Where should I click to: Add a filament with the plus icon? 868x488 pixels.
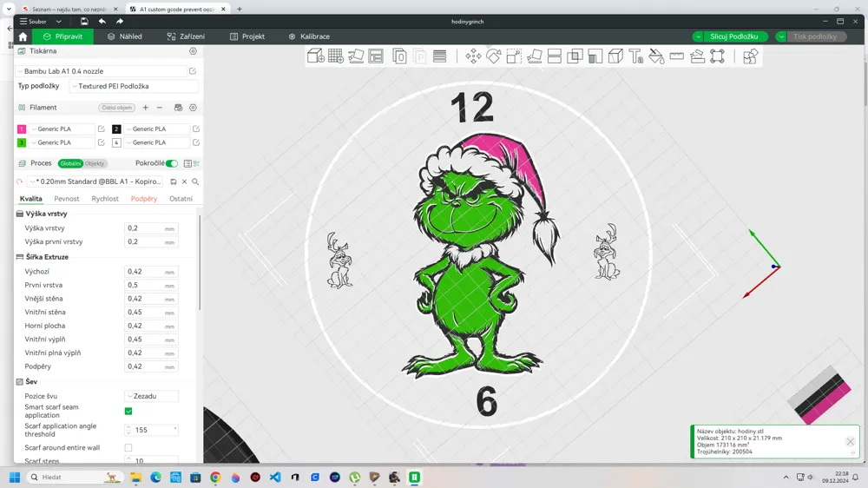[146, 108]
